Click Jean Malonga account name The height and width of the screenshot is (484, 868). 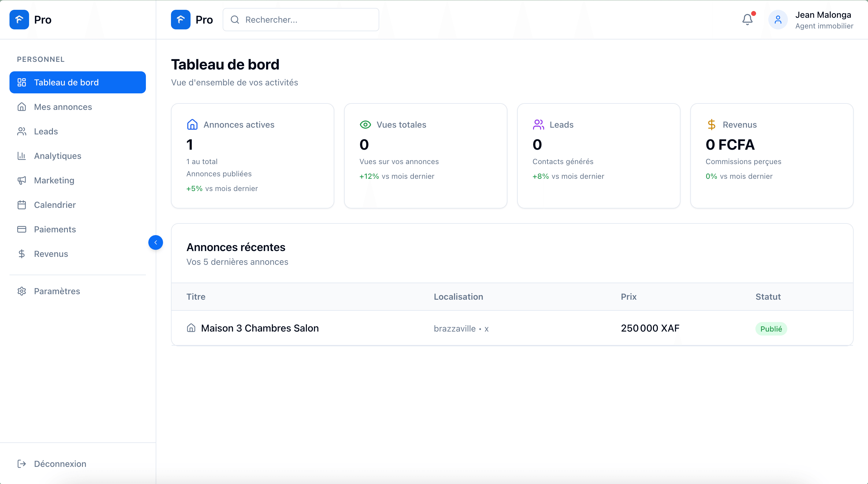pos(824,14)
